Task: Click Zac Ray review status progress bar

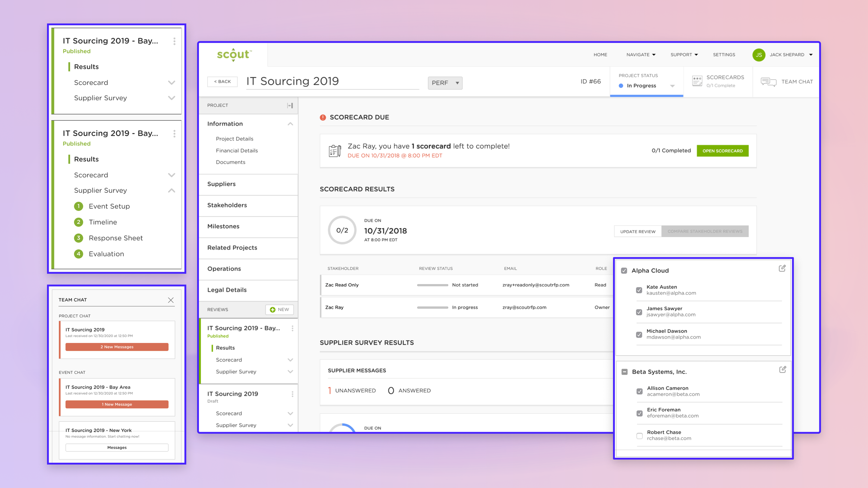Action: coord(432,308)
